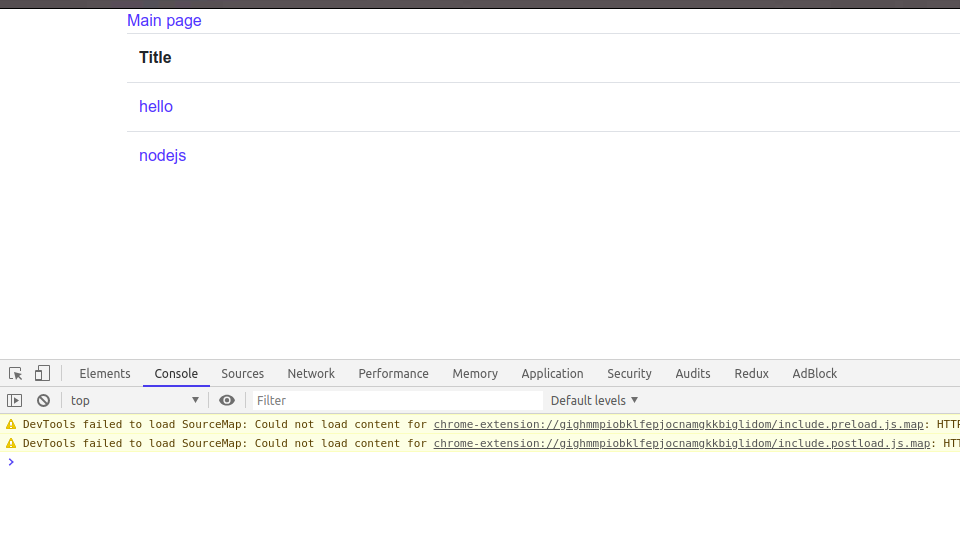This screenshot has height=540, width=960.
Task: Open the include.preload.js.map link
Action: 678,424
